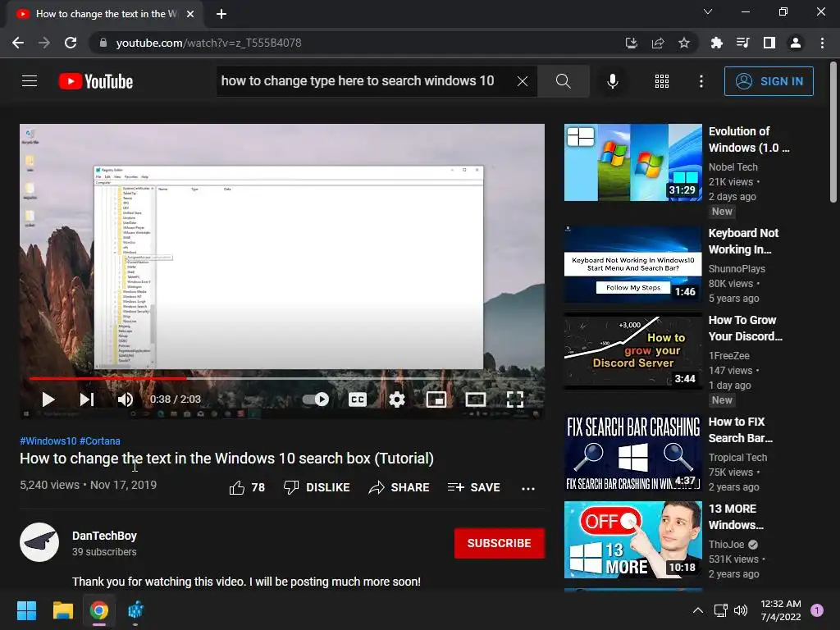This screenshot has width=840, height=630.
Task: Open the Chrome profile icon
Action: coord(796,43)
